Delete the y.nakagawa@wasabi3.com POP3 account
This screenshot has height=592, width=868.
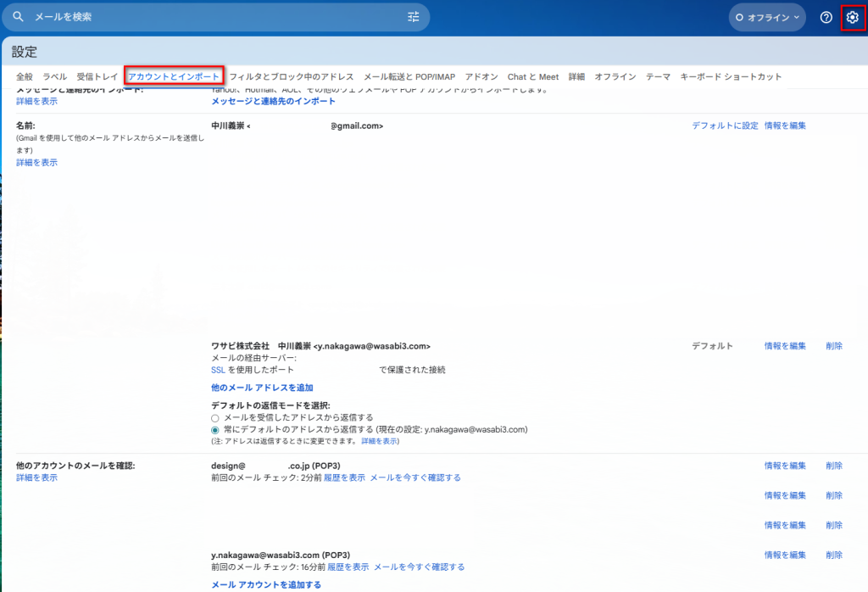pos(833,555)
